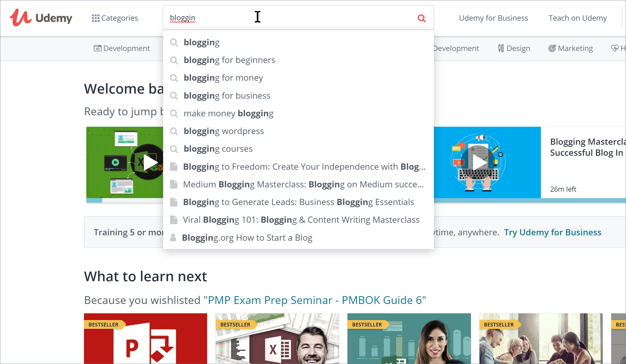Screen dimensions: 626x364
Task: Open Udemy for Business link
Action: coord(493,18)
